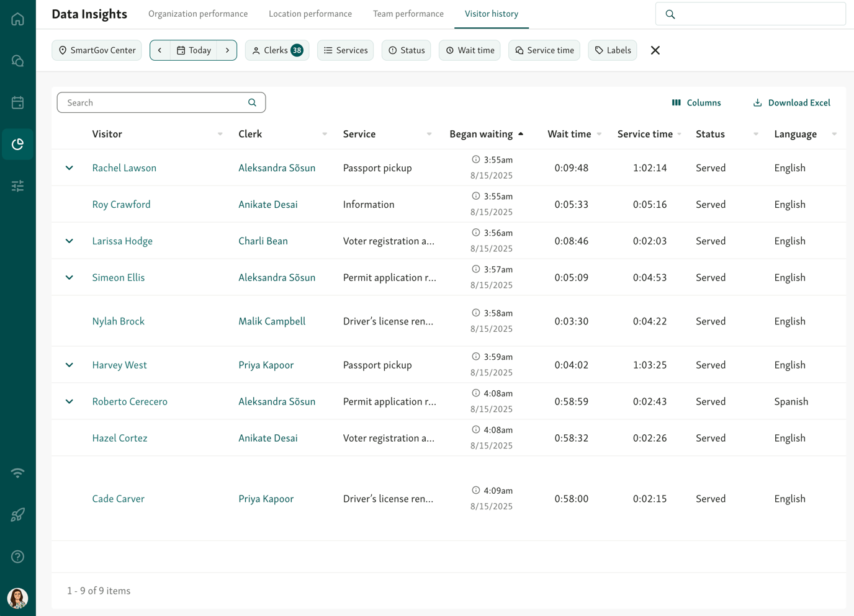The image size is (854, 616).
Task: Toggle the Began waiting sort order
Action: click(x=521, y=133)
